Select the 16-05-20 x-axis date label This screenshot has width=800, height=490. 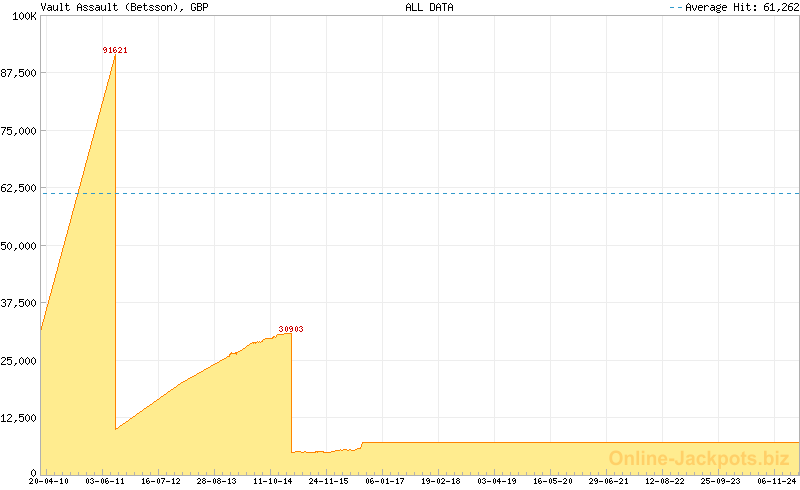554,481
